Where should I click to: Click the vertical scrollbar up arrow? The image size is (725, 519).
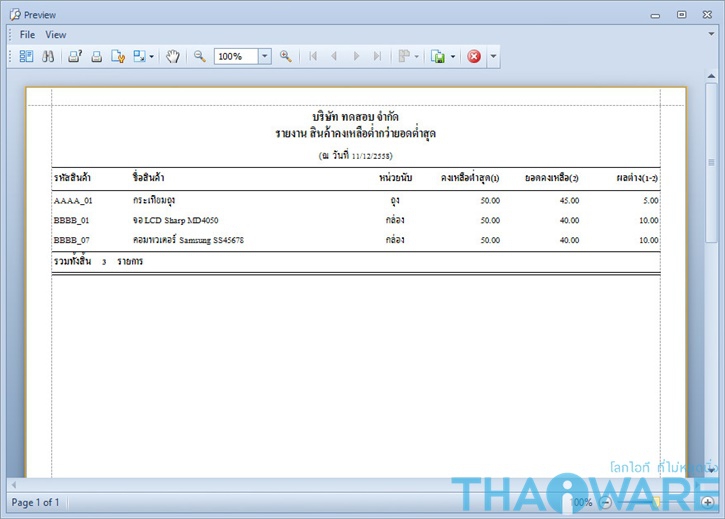click(712, 75)
